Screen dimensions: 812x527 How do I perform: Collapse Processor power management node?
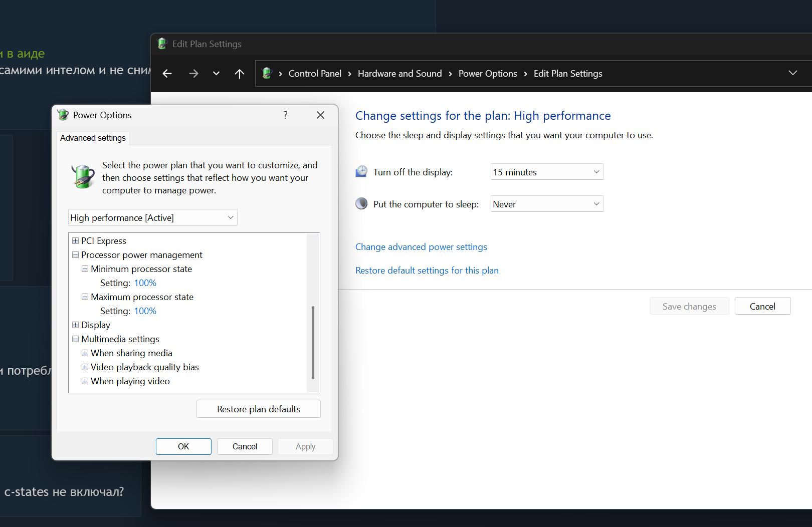(x=75, y=255)
